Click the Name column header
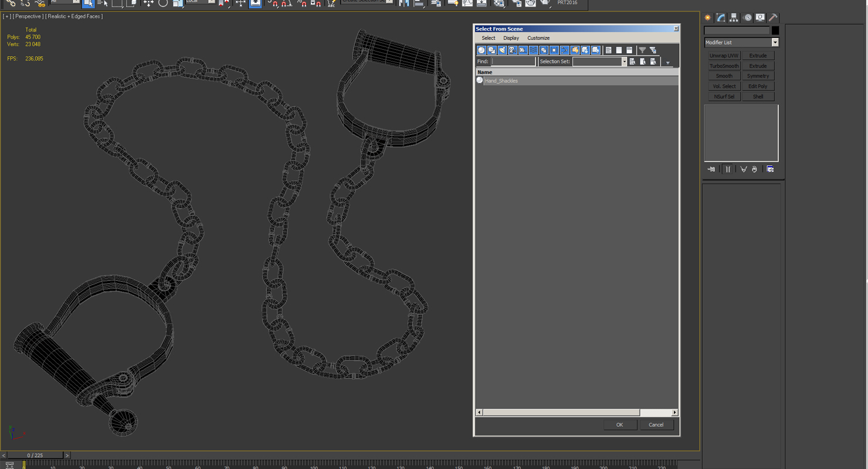The image size is (868, 469). tap(577, 72)
